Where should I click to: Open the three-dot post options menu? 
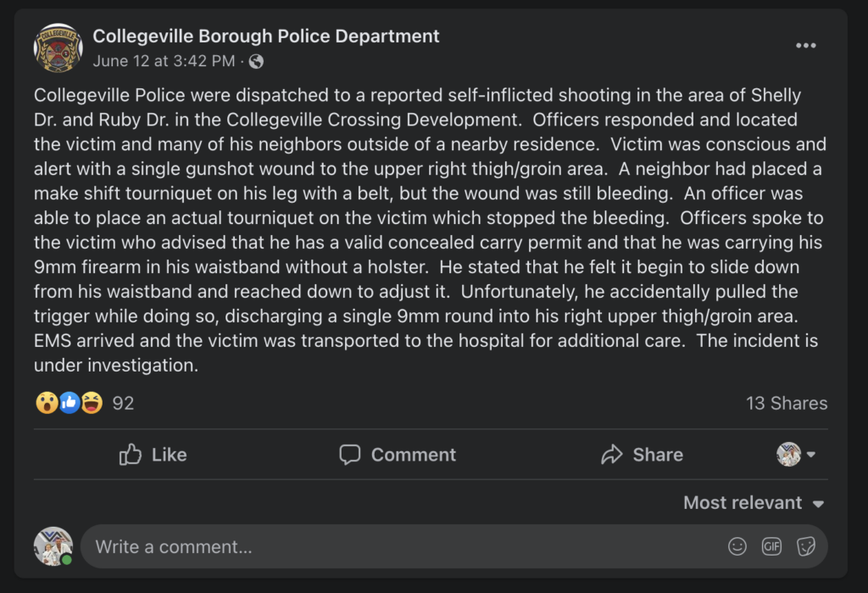coord(805,46)
